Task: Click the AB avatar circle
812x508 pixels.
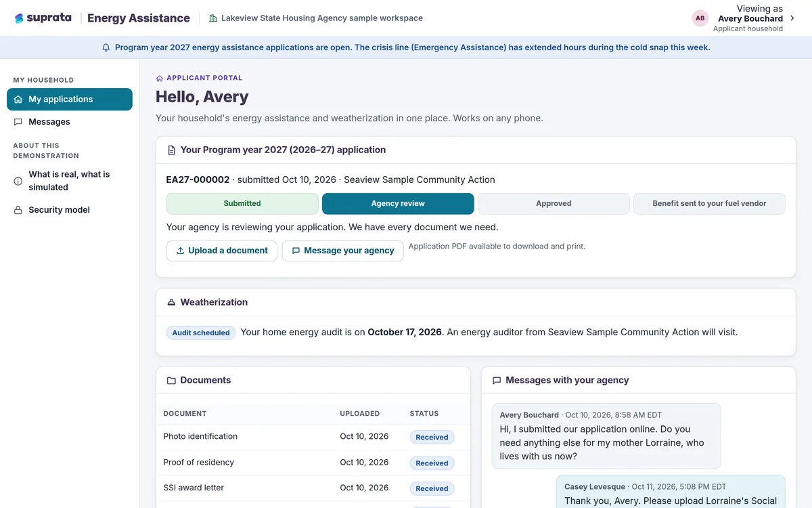Action: coord(700,18)
